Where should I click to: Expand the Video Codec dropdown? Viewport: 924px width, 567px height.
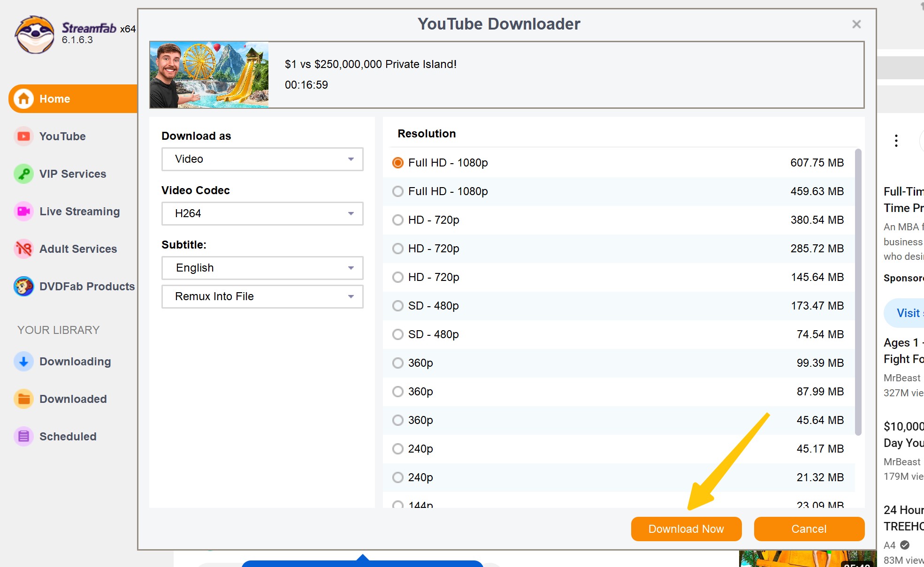(x=262, y=213)
